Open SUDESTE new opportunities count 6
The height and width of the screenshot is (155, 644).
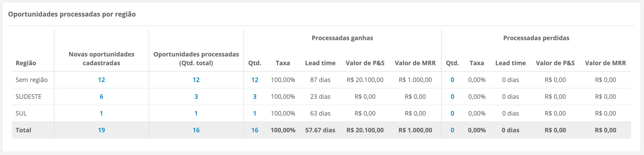(101, 97)
